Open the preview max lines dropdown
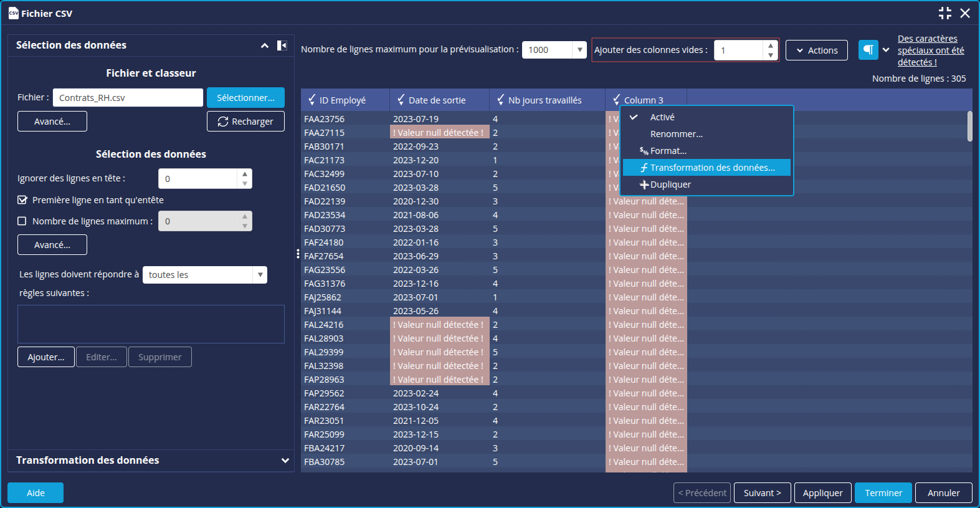 (x=579, y=50)
